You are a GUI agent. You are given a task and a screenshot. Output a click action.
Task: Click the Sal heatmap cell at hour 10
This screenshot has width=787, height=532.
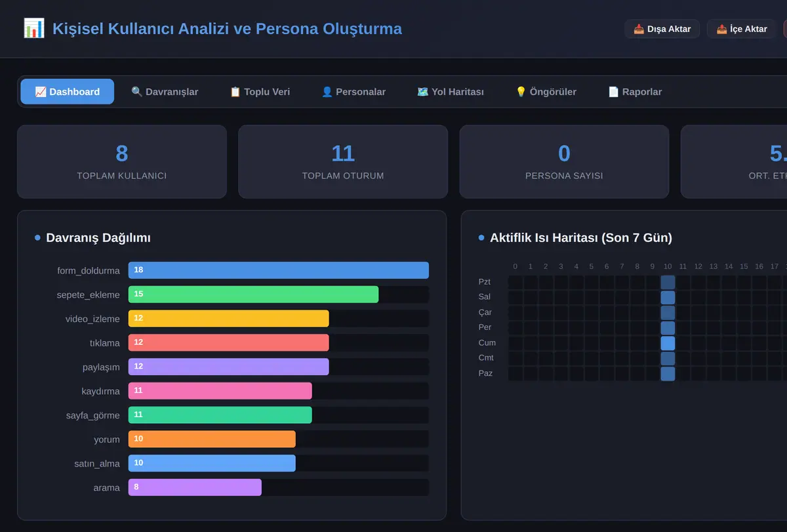click(x=668, y=297)
